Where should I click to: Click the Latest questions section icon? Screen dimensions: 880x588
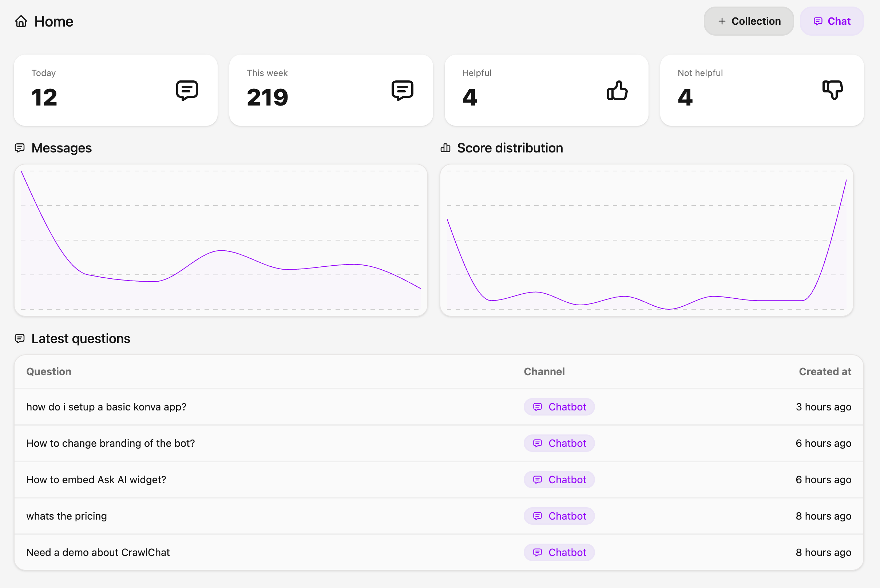(x=20, y=338)
